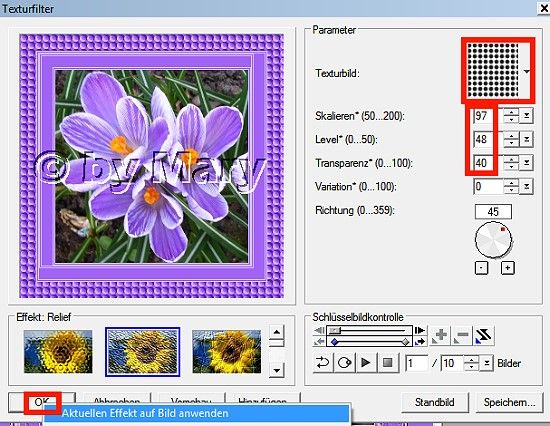Decrease the Variation value with down arrow

click(x=511, y=190)
